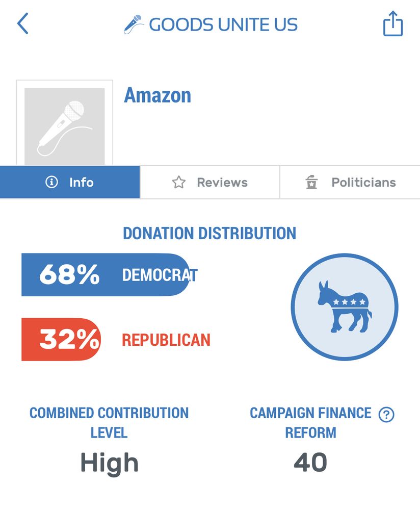Tap the info circle icon in tab

pos(51,182)
